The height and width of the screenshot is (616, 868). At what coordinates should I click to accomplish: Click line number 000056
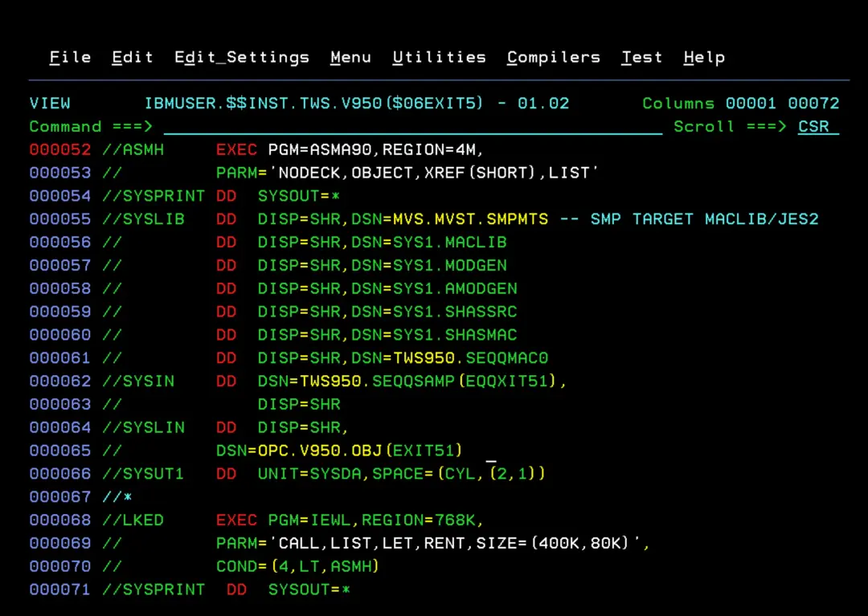pyautogui.click(x=59, y=243)
